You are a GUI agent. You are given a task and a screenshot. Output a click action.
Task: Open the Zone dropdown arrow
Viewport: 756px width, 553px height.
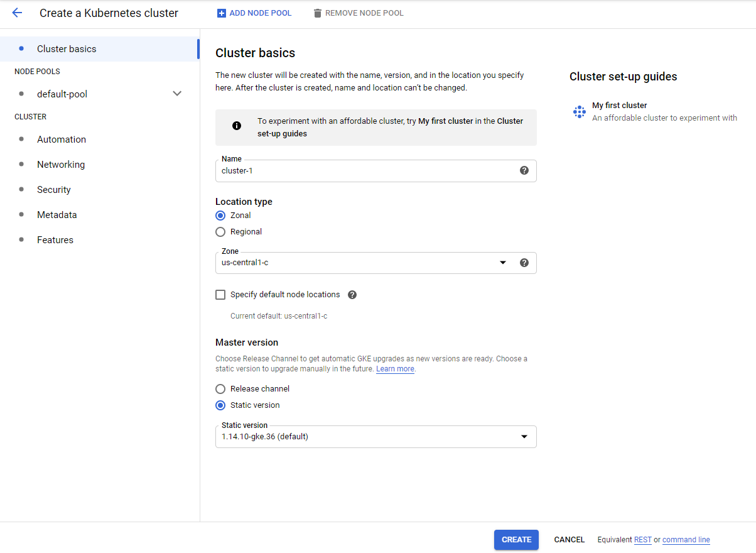coord(503,263)
